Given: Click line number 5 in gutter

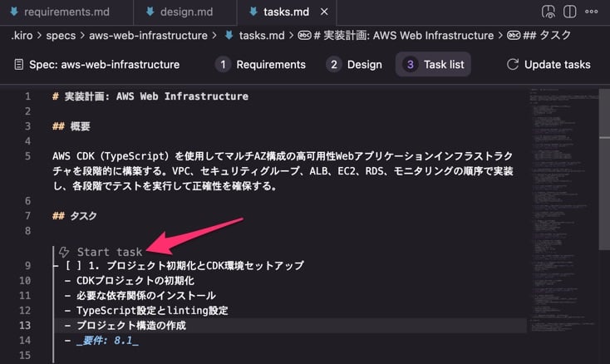Looking at the screenshot, I should coord(27,156).
